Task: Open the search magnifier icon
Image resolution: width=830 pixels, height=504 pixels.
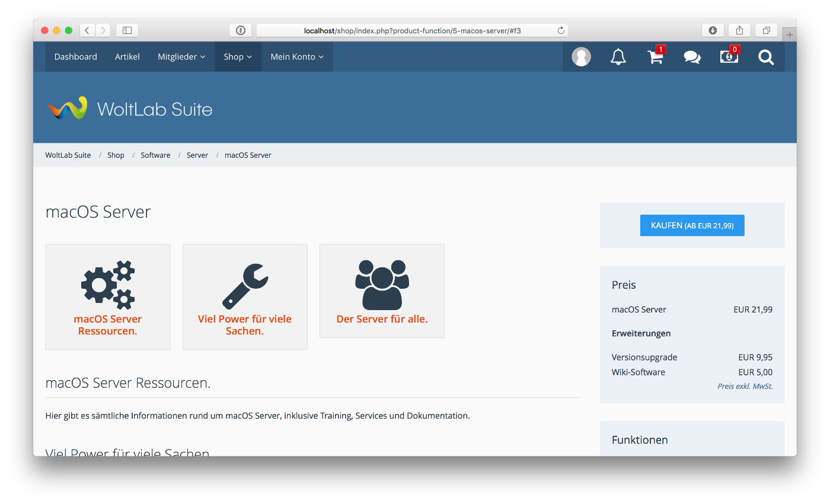Action: point(766,57)
